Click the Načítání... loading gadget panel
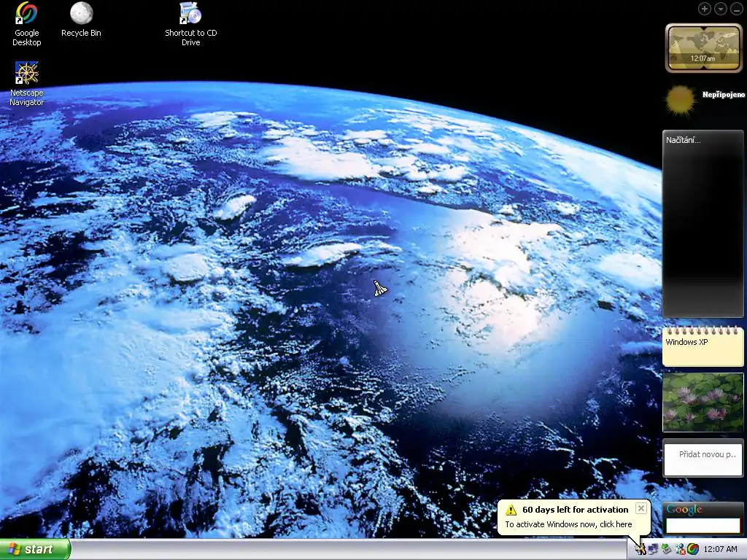The width and height of the screenshot is (747, 560). pos(703,224)
